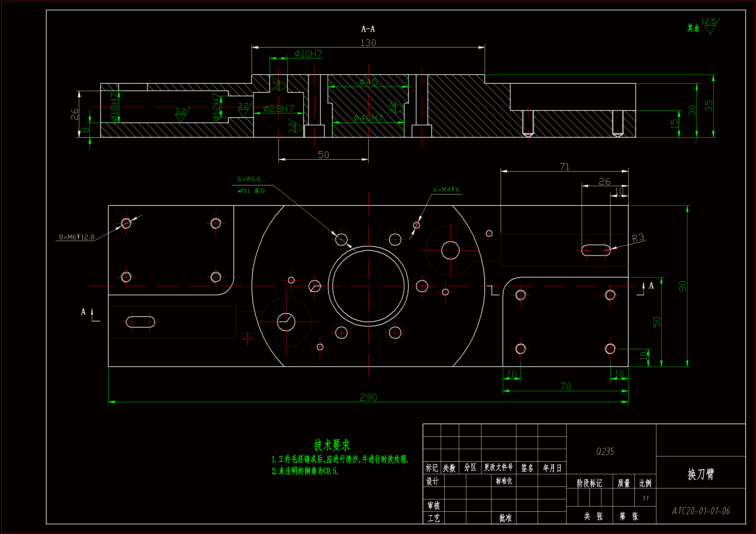Screen dimensions: 756x534
Task: Click the 换刀臂 part name in title block
Action: click(x=701, y=474)
